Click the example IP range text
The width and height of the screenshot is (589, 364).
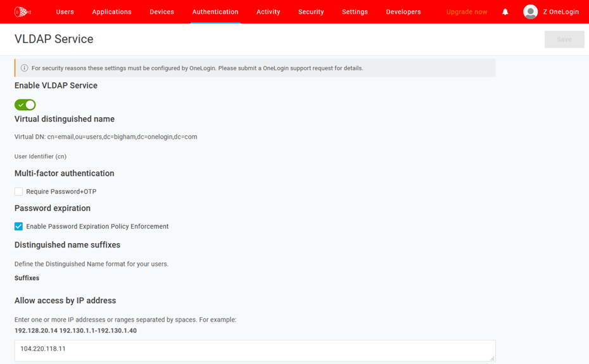[x=75, y=330]
